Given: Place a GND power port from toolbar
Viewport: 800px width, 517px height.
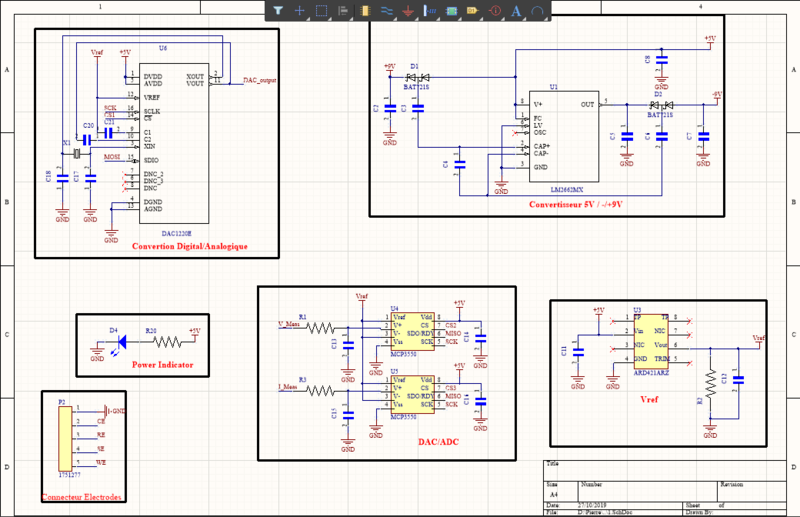Looking at the screenshot, I should (x=408, y=10).
